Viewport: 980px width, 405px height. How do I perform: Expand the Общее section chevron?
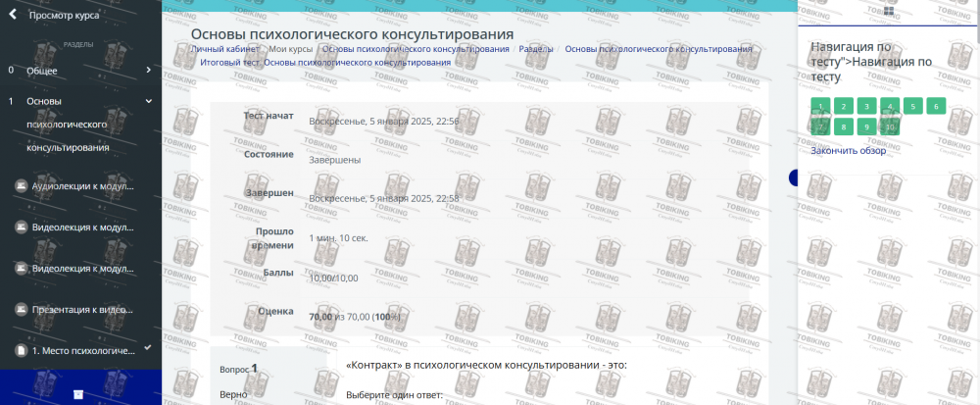pos(148,70)
